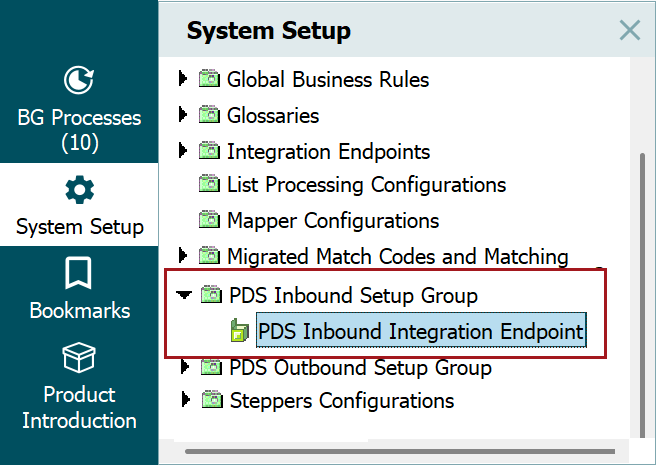Close the System Setup panel
Screen dimensions: 656x466
coord(630,30)
